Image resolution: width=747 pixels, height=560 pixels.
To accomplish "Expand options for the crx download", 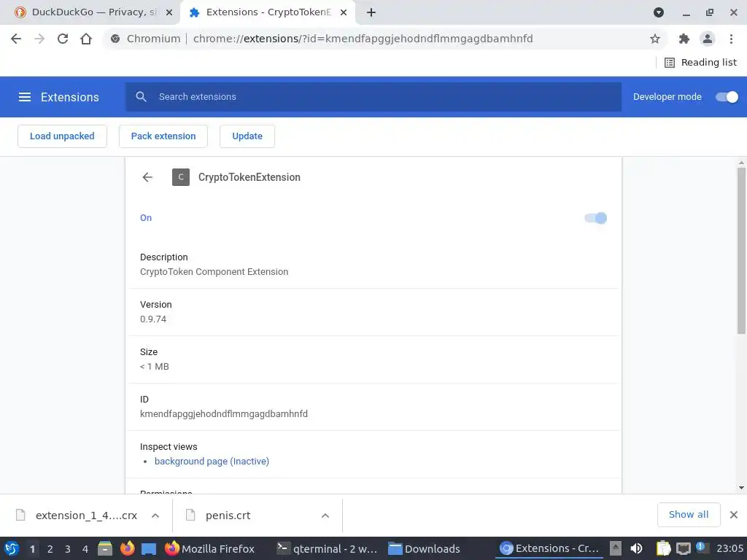I will [x=155, y=516].
